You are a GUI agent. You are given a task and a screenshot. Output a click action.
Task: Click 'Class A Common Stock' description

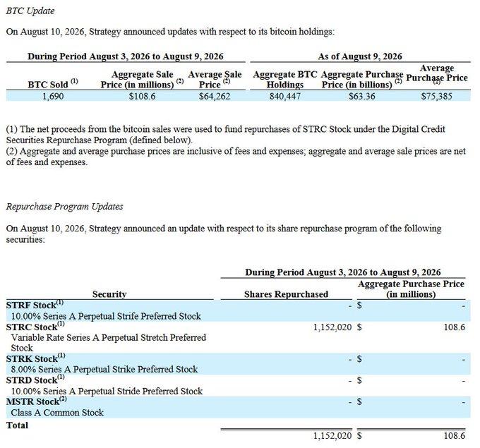57,413
